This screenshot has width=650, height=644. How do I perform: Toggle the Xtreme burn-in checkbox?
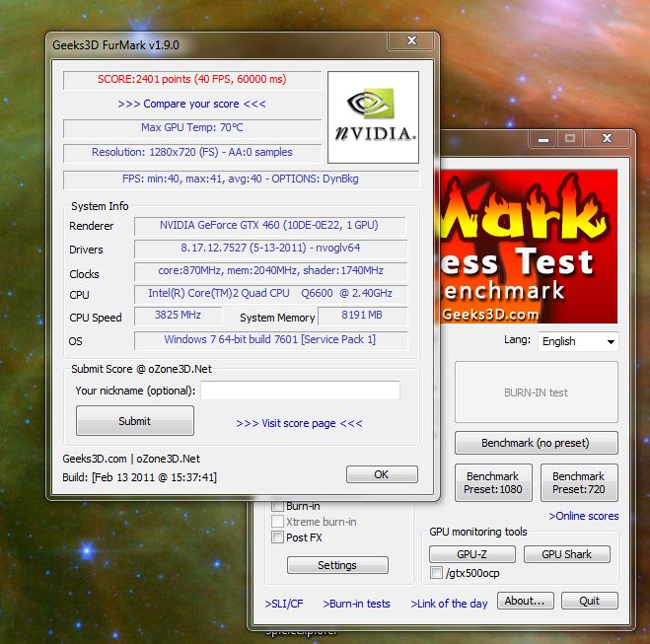(x=277, y=522)
